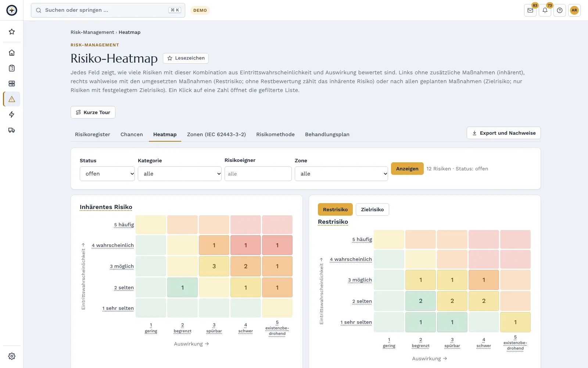Open inherent green cell 1 at selten/begrenzt
The image size is (588, 368).
point(182,287)
